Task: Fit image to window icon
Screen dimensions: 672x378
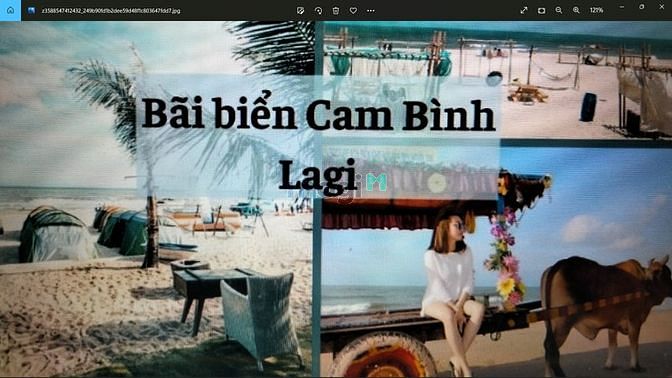Action: tap(541, 10)
